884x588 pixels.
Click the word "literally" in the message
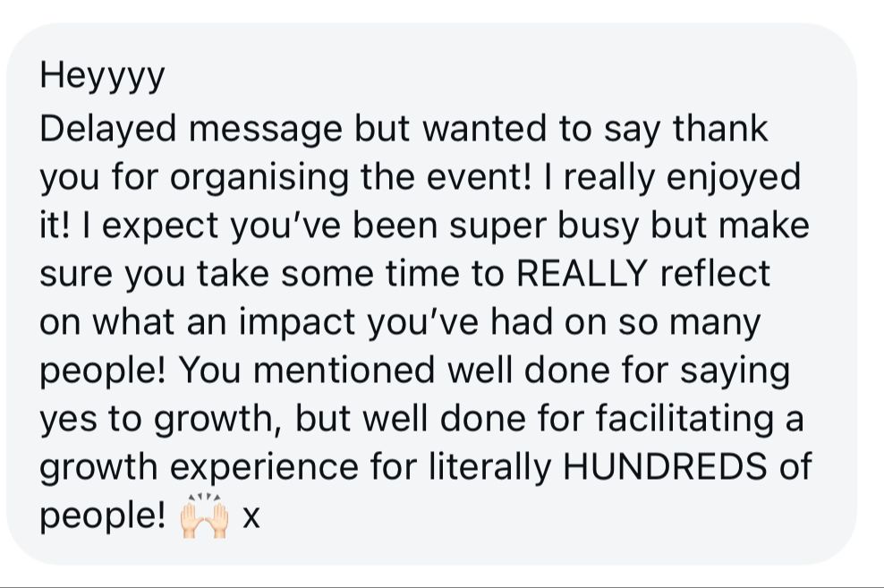click(489, 467)
